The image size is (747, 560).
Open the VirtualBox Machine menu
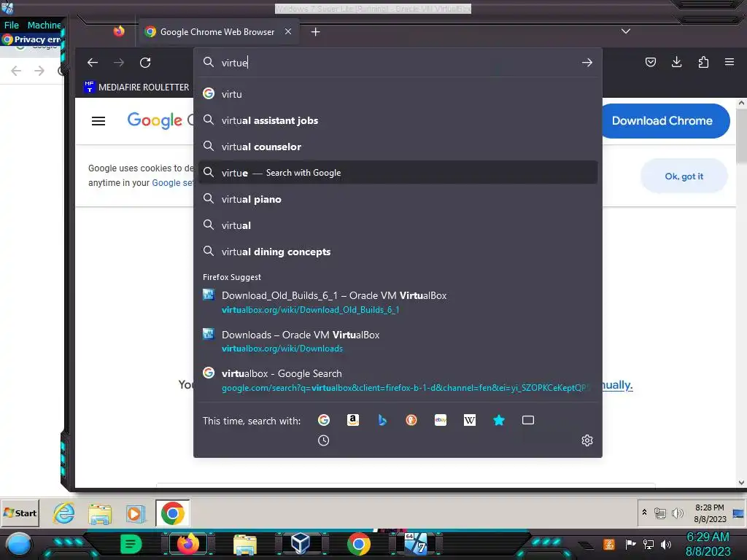pyautogui.click(x=44, y=26)
